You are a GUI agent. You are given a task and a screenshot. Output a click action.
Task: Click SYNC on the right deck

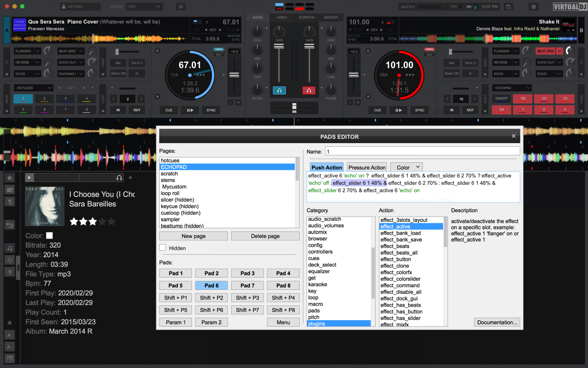click(420, 110)
